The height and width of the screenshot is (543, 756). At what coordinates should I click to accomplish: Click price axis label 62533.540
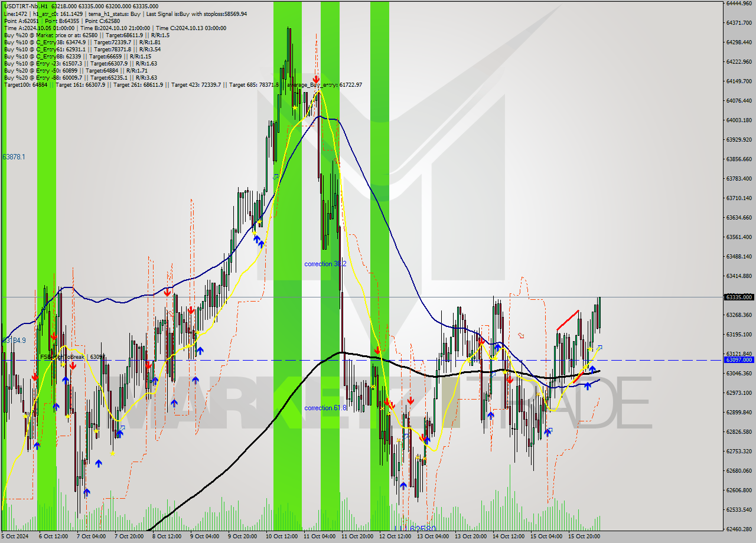[739, 509]
